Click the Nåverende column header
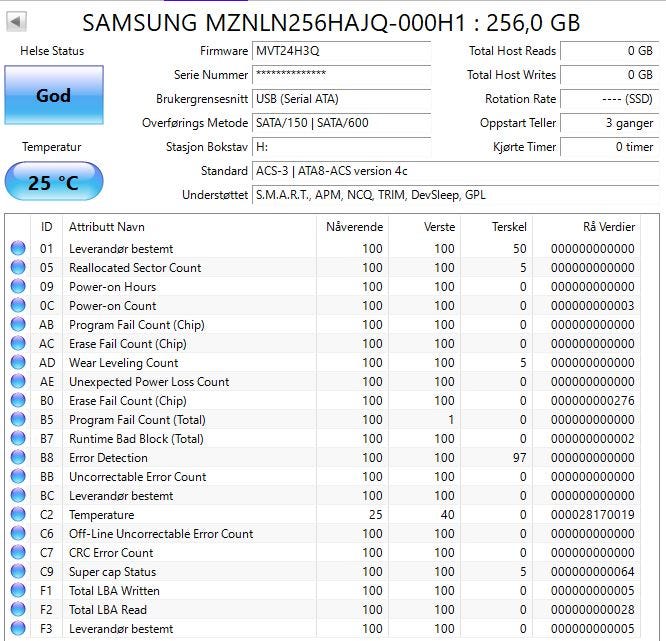The height and width of the screenshot is (641, 666). (x=353, y=226)
